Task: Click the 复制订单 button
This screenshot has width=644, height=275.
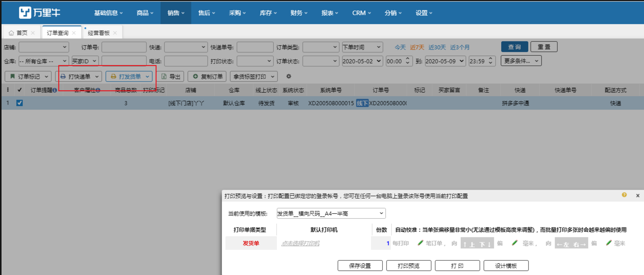Action: (207, 76)
